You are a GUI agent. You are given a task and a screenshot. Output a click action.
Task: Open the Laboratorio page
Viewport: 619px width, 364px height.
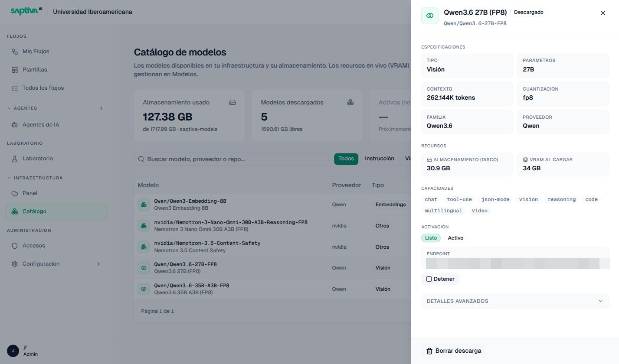tap(56, 159)
